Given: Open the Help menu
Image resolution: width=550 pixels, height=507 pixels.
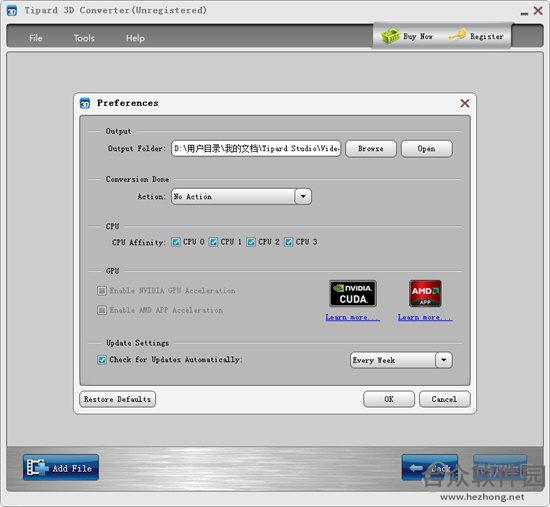Looking at the screenshot, I should 135,38.
